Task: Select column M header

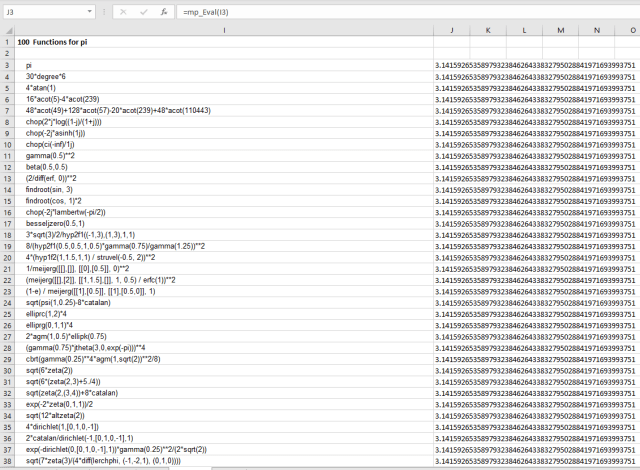Action: pyautogui.click(x=559, y=31)
